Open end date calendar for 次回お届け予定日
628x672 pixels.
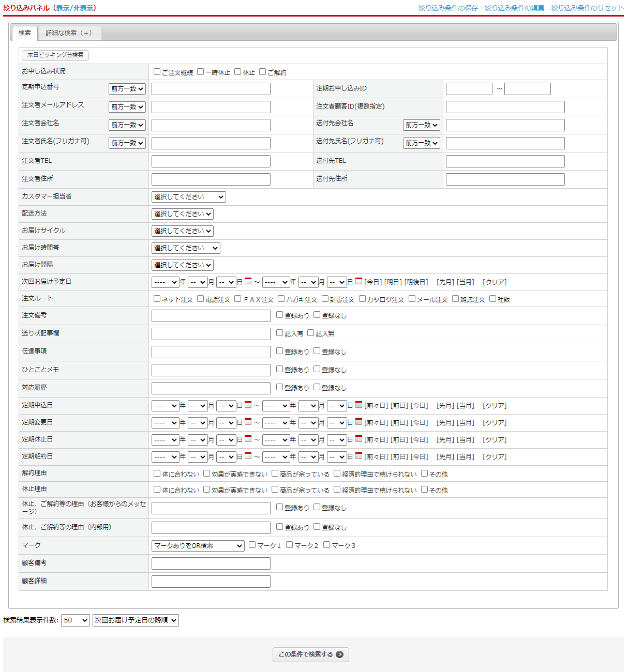pyautogui.click(x=358, y=281)
